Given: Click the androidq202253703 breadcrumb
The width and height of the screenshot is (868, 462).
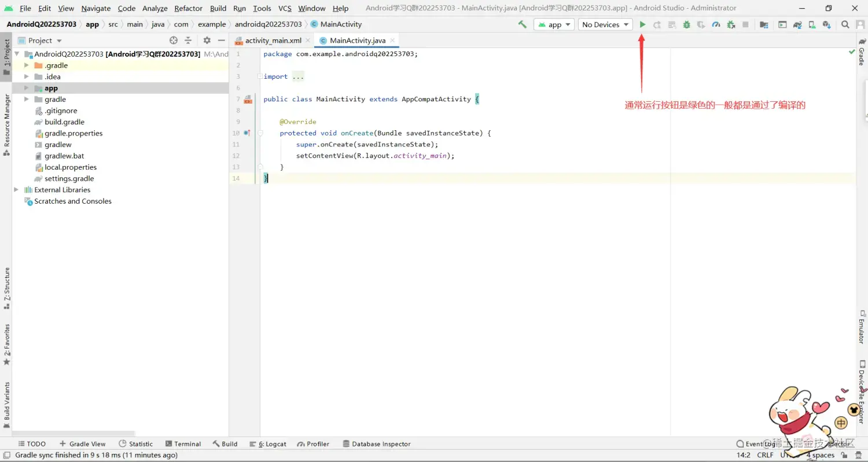Looking at the screenshot, I should pyautogui.click(x=268, y=24).
